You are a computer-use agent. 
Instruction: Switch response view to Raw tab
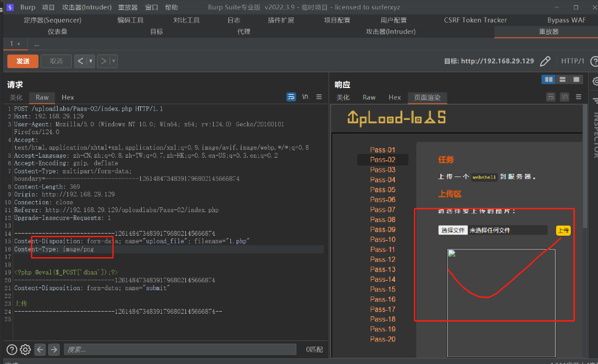tap(369, 97)
